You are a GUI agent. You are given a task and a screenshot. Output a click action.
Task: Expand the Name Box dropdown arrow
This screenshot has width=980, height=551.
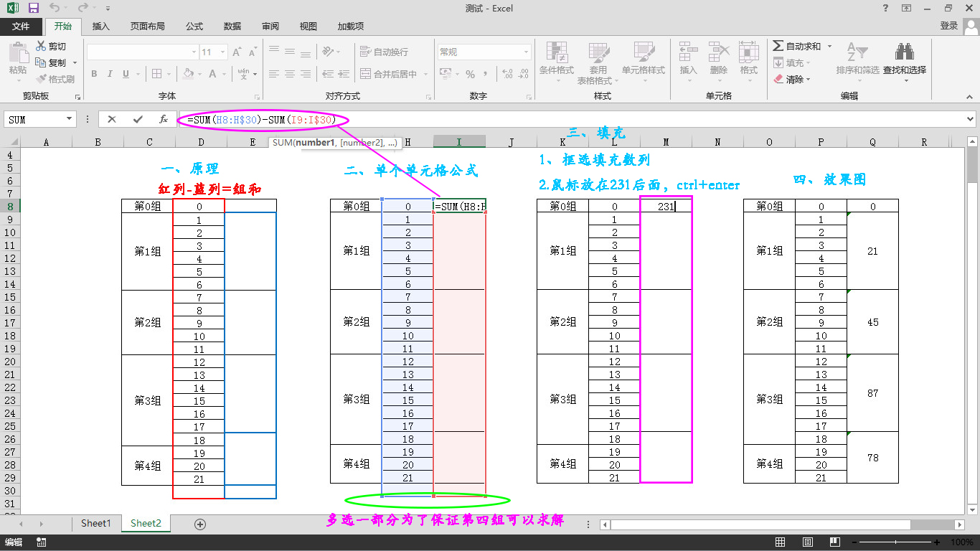point(70,120)
